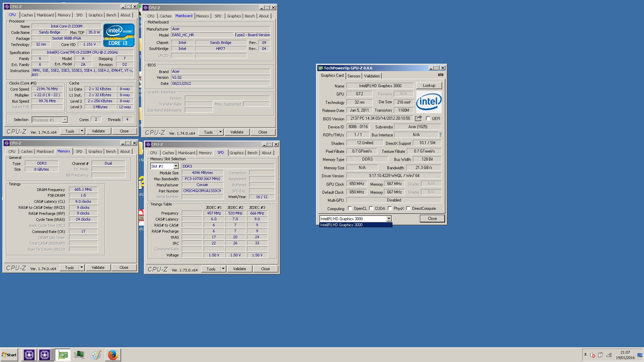The image size is (644, 362).
Task: Click the Driver Version value in GPU-Z
Action: tap(394, 176)
